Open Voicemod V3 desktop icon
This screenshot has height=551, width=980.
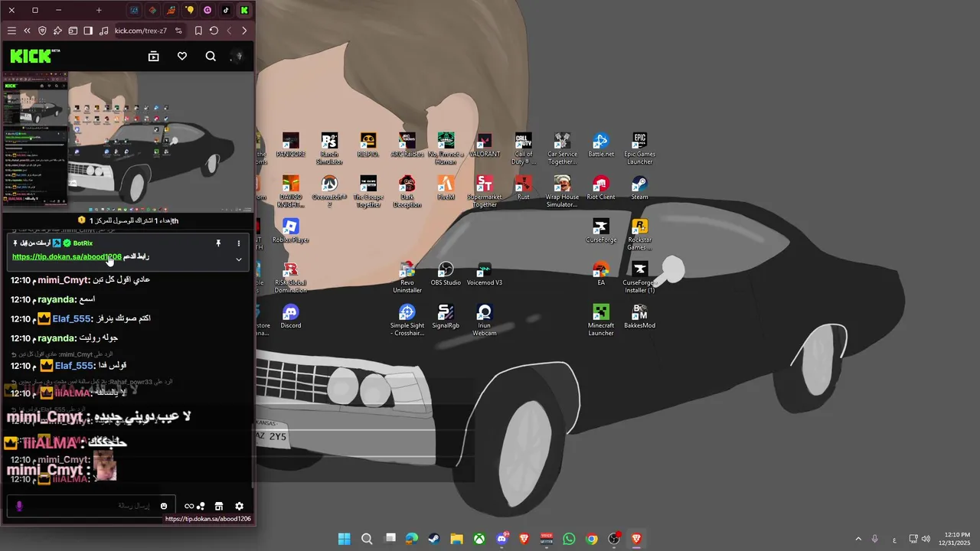[x=484, y=274]
